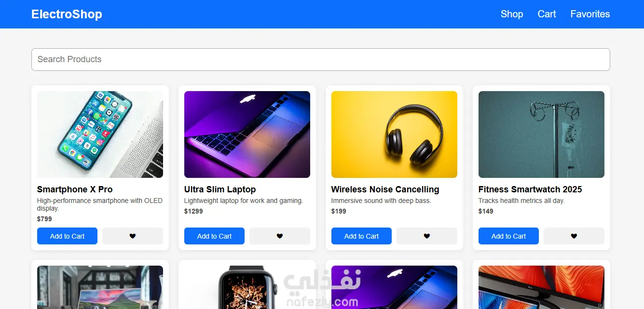This screenshot has width=644, height=309.
Task: Open the Smartphone X Pro product image
Action: [100, 134]
